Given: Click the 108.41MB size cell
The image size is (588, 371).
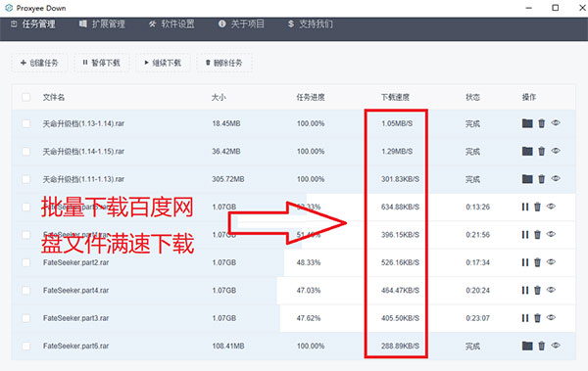Looking at the screenshot, I should click(x=228, y=346).
